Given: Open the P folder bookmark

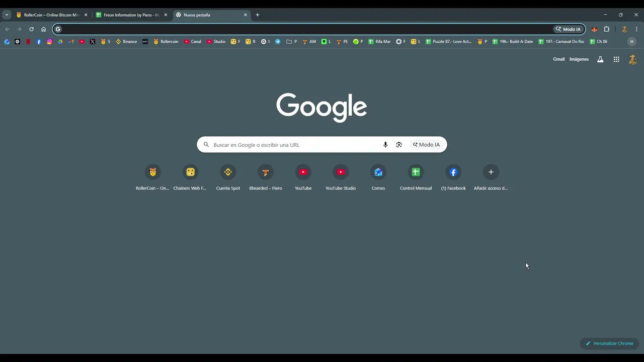Looking at the screenshot, I should [292, 42].
